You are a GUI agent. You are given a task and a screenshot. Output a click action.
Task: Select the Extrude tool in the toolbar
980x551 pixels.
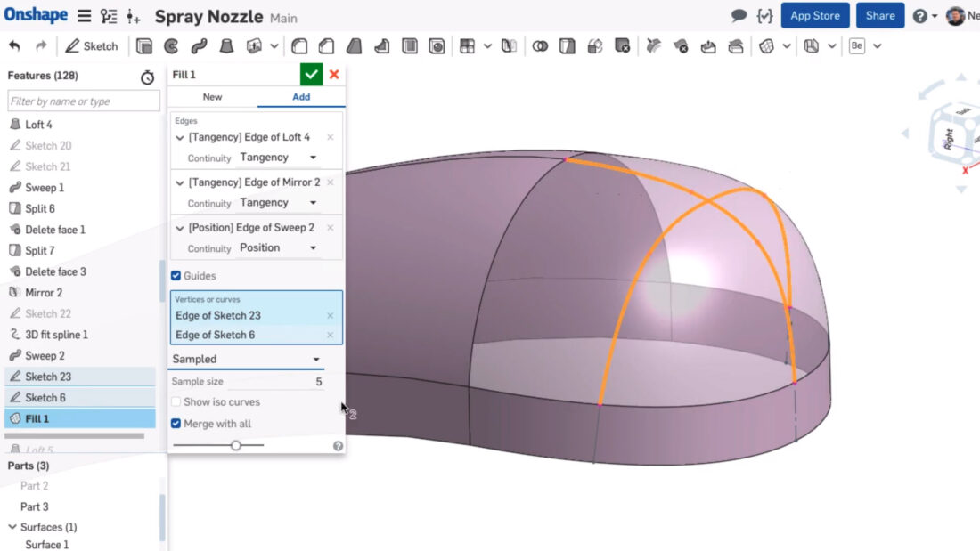pos(143,45)
